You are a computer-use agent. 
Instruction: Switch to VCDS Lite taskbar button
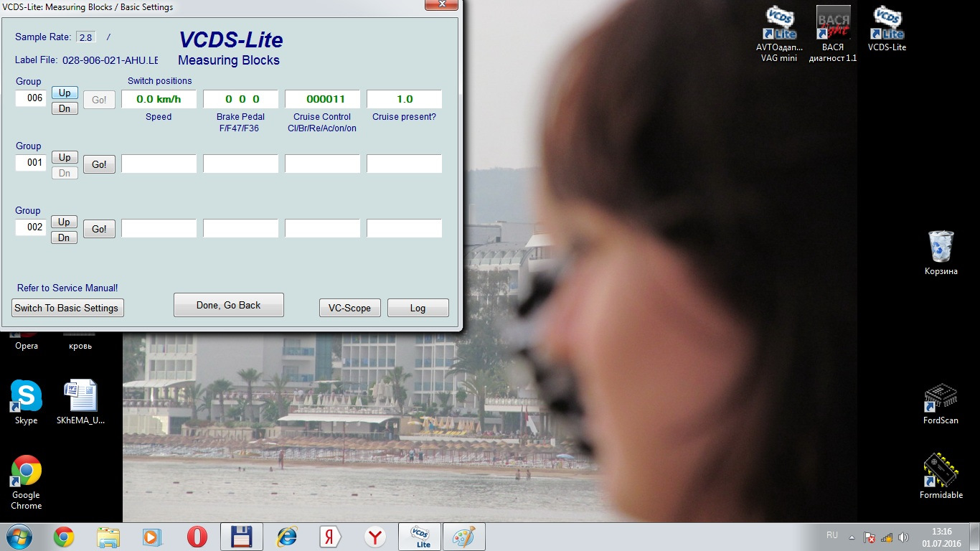[x=420, y=537]
